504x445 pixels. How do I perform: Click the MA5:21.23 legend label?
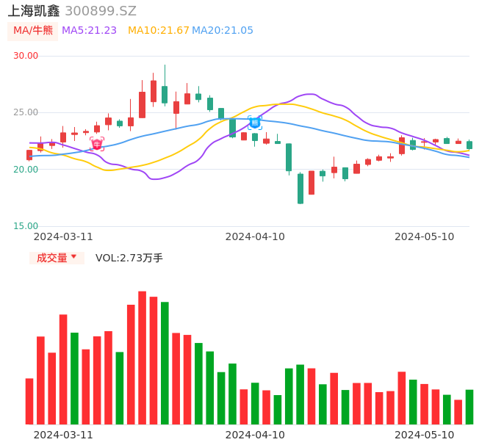89,31
